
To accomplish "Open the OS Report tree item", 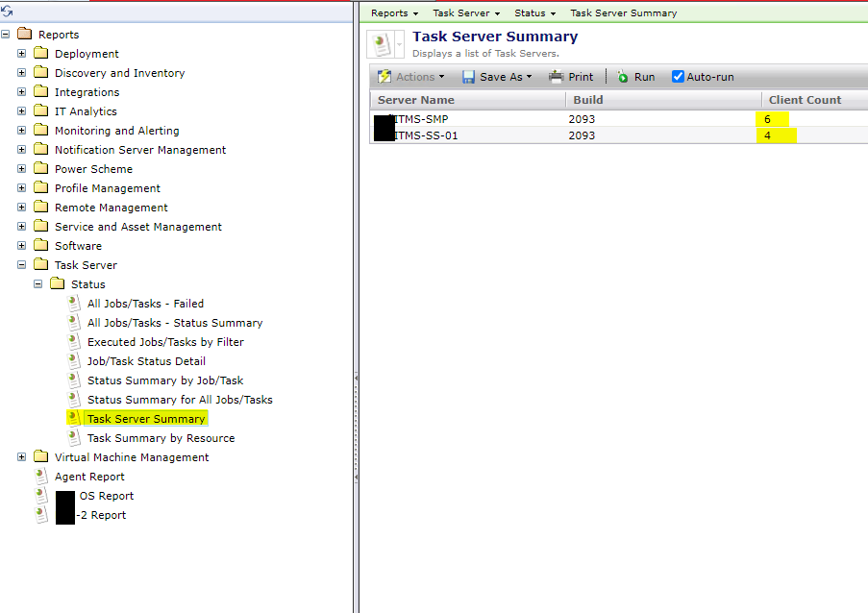I will 107,496.
